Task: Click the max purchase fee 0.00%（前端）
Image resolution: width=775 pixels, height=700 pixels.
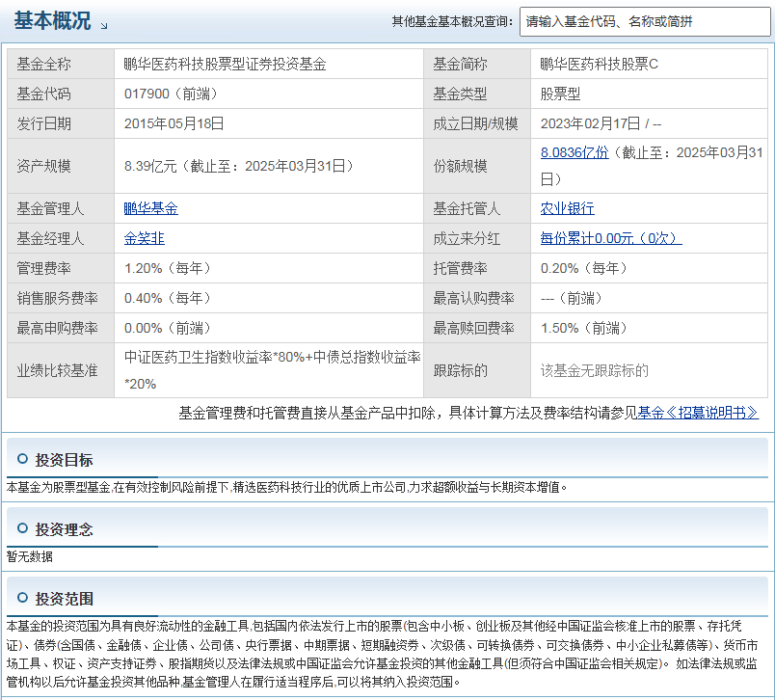Action: [168, 327]
